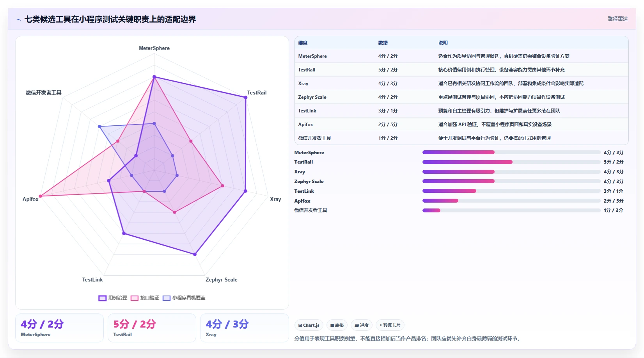Image resolution: width=644 pixels, height=358 pixels.
Task: Select the TestLink table row name
Action: (x=307, y=111)
